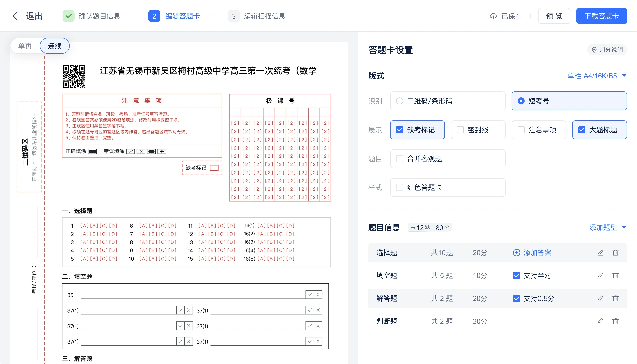Click the green check step icon
The width and height of the screenshot is (637, 364).
69,16
